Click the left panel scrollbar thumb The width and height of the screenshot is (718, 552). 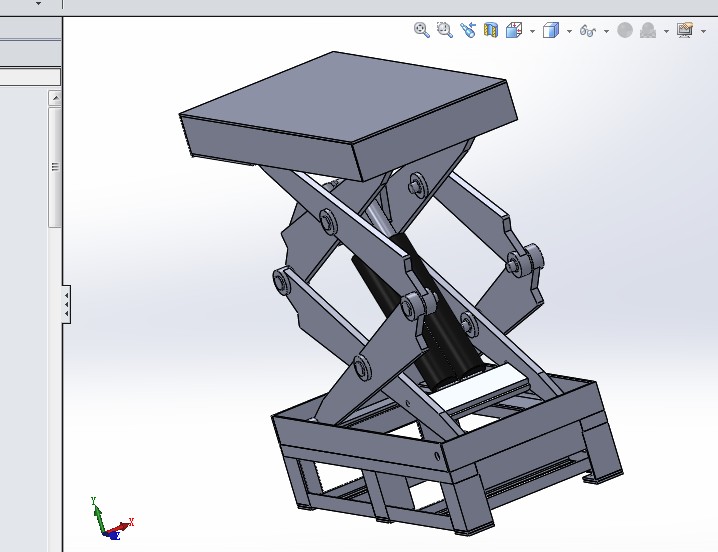click(55, 167)
